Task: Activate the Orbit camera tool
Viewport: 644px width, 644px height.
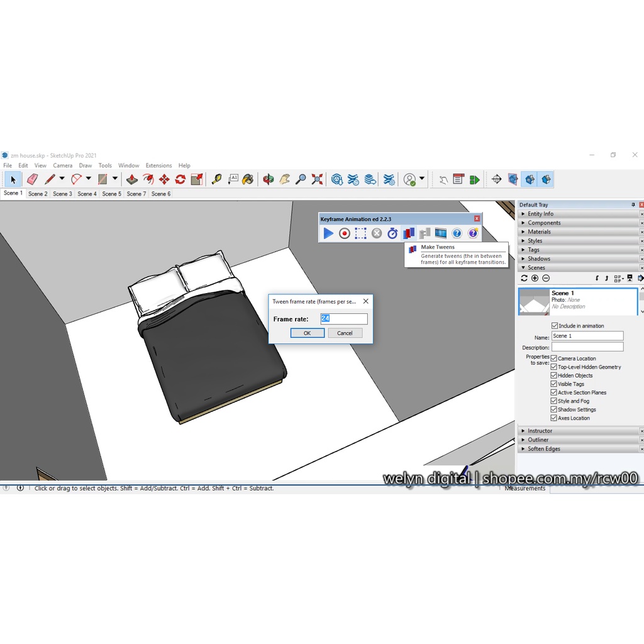Action: [x=269, y=179]
